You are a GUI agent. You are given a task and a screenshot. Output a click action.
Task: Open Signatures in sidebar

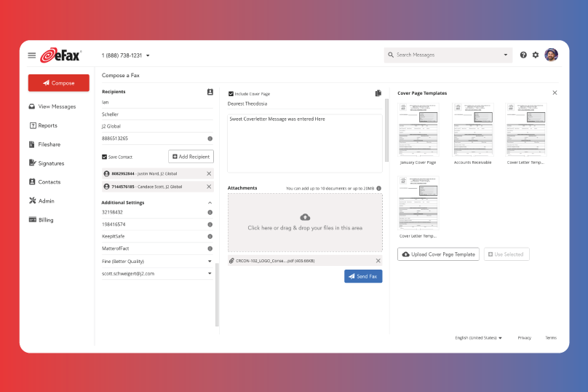[47, 163]
